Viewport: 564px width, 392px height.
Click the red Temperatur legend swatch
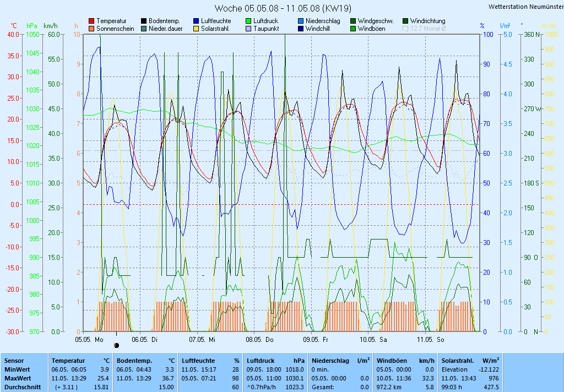(91, 21)
